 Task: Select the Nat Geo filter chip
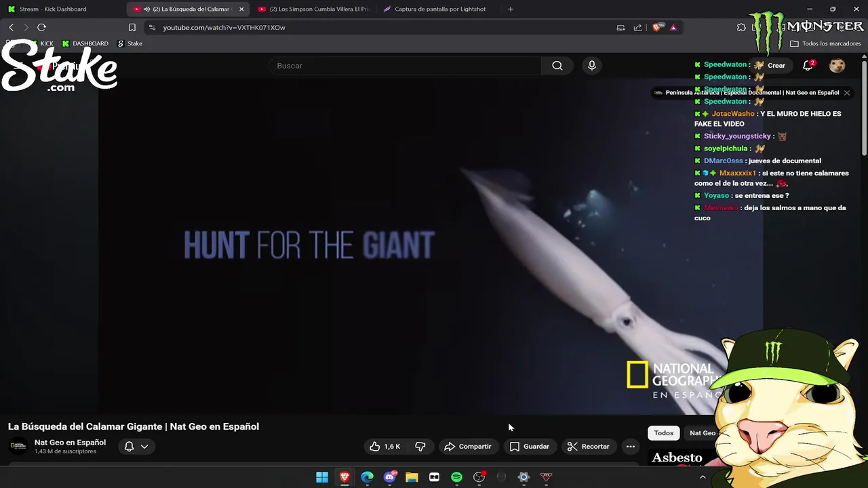(x=703, y=433)
